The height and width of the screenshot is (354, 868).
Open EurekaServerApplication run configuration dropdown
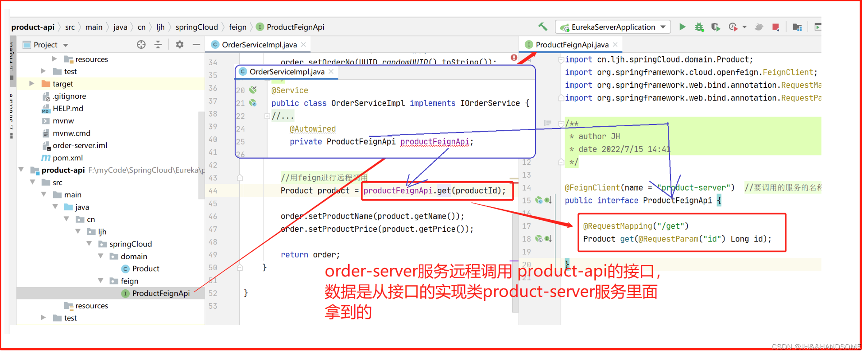click(613, 27)
